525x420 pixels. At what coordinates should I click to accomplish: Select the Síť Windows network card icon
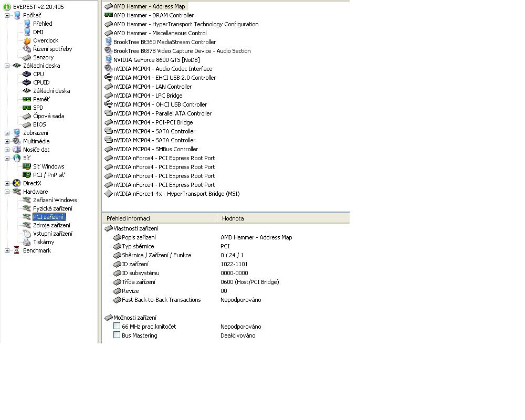pyautogui.click(x=27, y=166)
